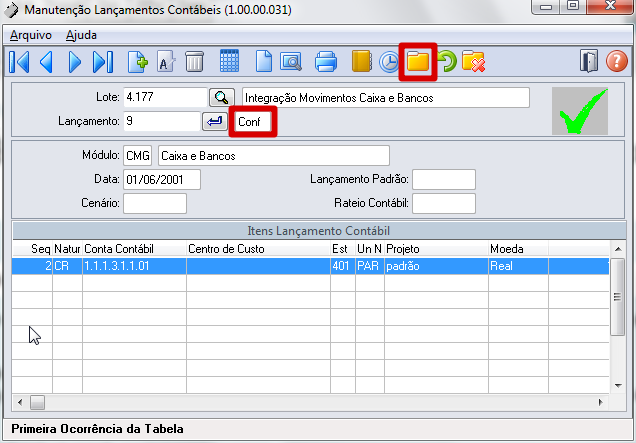Click the Moeda column header

pyautogui.click(x=518, y=249)
